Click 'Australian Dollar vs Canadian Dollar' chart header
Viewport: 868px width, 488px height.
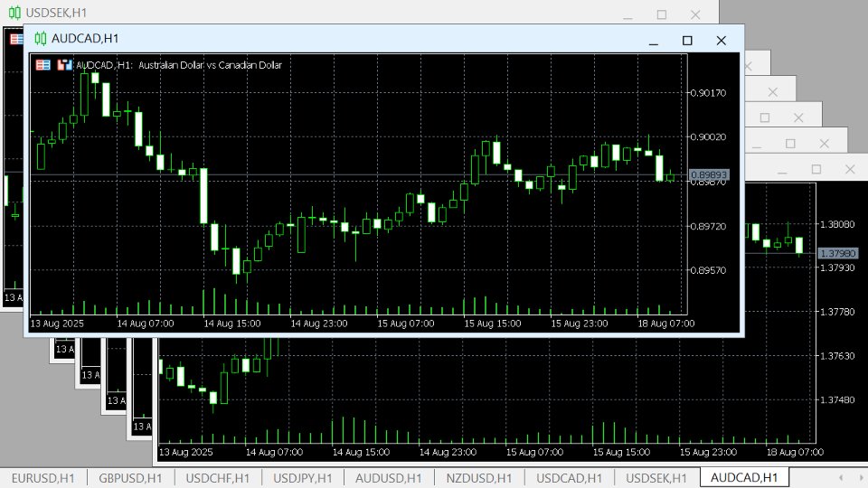[210, 65]
